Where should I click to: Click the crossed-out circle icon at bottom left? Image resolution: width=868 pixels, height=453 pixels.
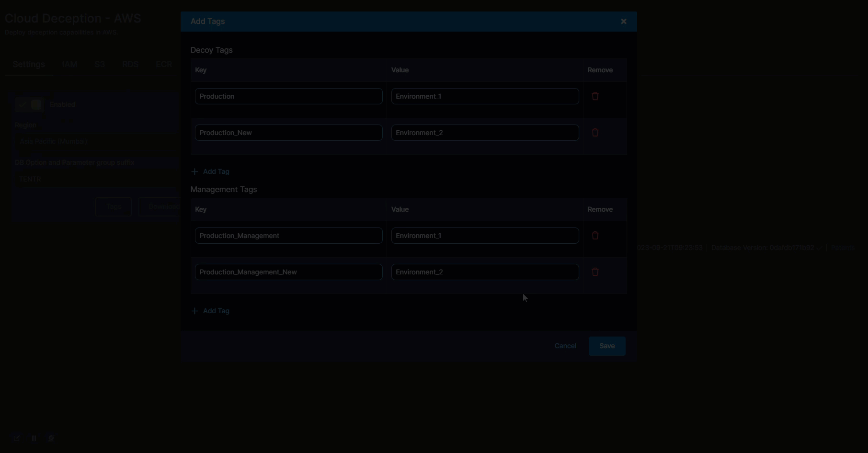[51, 438]
